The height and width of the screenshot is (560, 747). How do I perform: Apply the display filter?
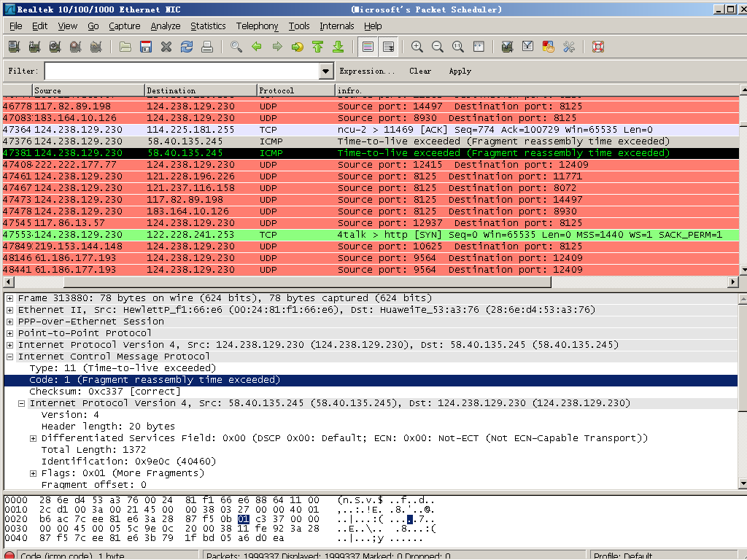coord(460,71)
